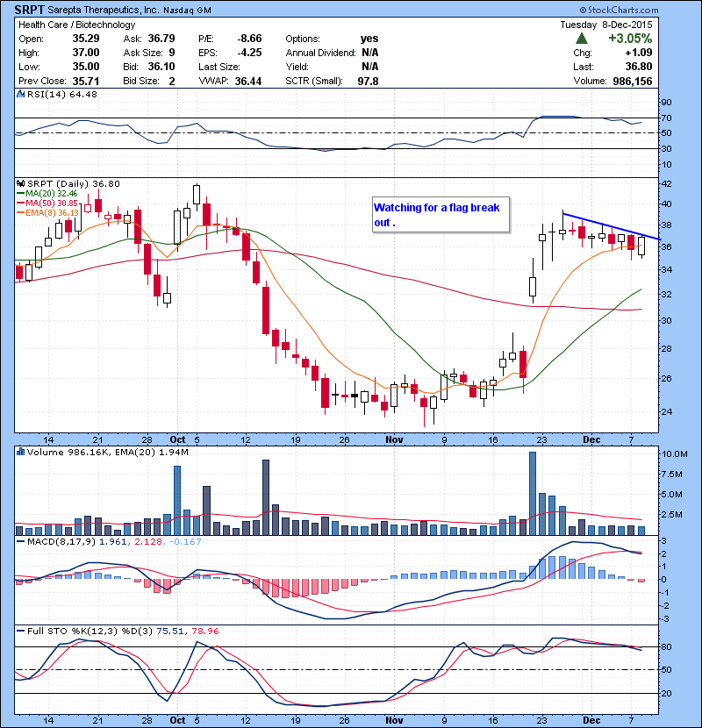Screen dimensions: 702x728
Task: Click the SCTR (Small) value 97.8
Action: pyautogui.click(x=368, y=81)
